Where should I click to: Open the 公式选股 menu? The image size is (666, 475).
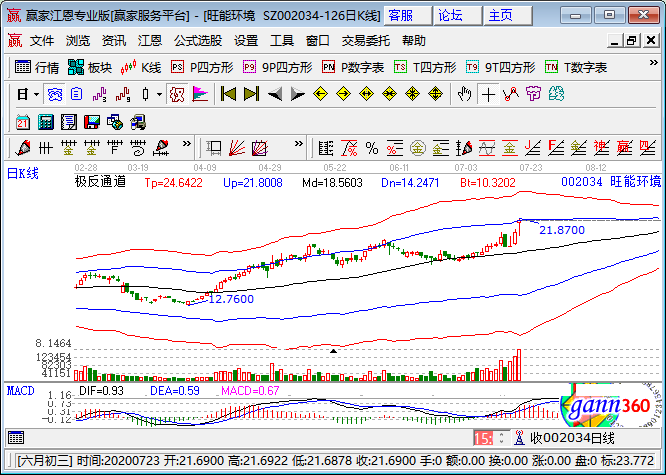pos(198,41)
